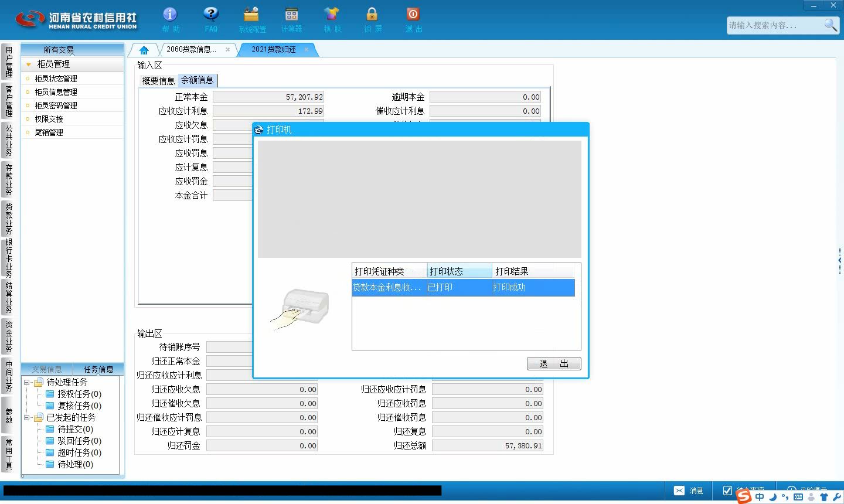Image resolution: width=844 pixels, height=504 pixels.
Task: Collapse the 待处理任务 tree node
Action: click(x=26, y=382)
